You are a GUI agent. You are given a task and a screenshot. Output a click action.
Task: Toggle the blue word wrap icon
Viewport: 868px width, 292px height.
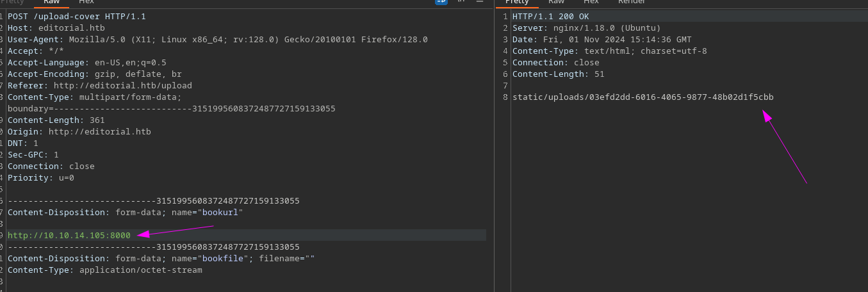click(x=441, y=2)
